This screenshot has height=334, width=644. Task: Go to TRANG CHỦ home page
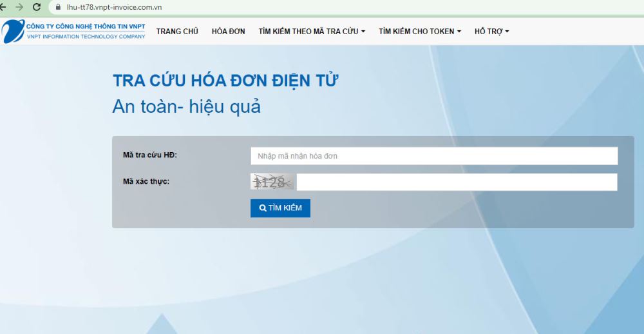pos(177,31)
